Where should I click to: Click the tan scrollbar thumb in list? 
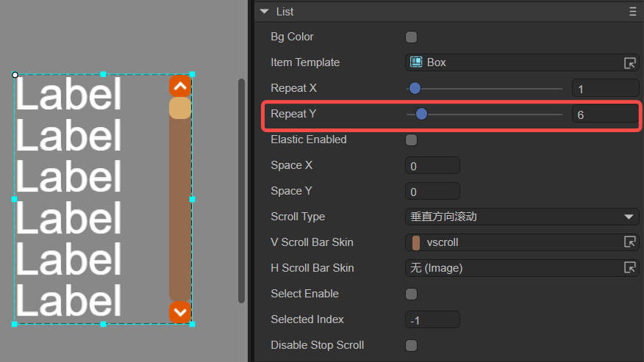(180, 108)
